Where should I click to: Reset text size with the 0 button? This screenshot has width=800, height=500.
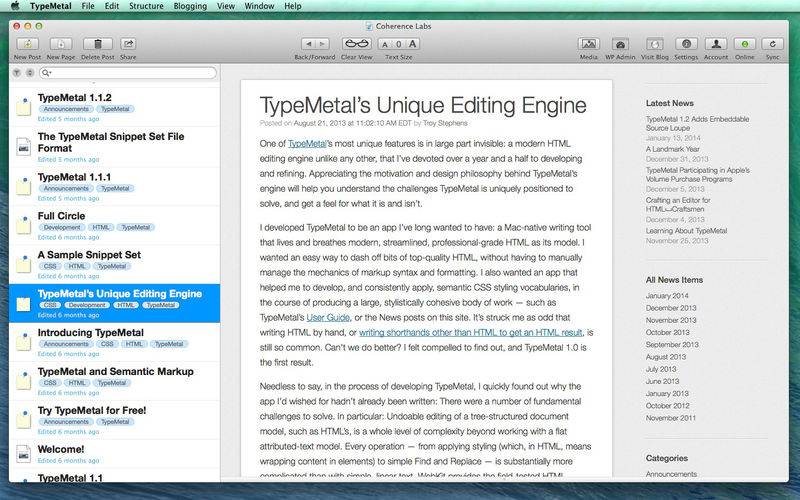(398, 44)
